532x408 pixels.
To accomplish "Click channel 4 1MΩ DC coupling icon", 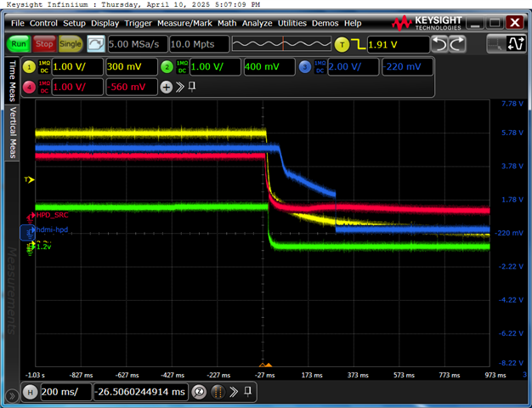I will click(44, 88).
